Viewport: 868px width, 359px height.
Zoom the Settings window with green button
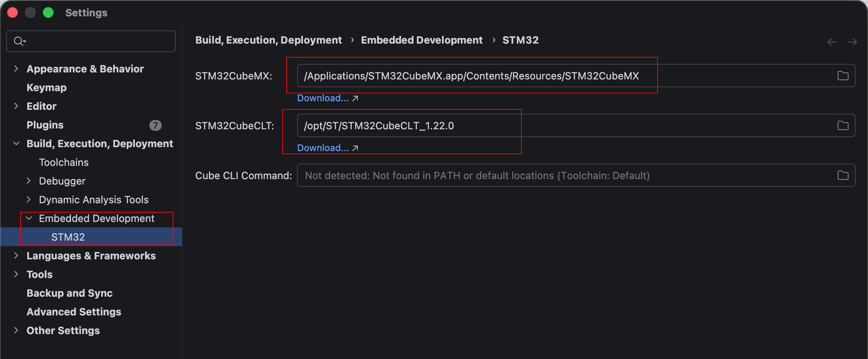click(48, 13)
